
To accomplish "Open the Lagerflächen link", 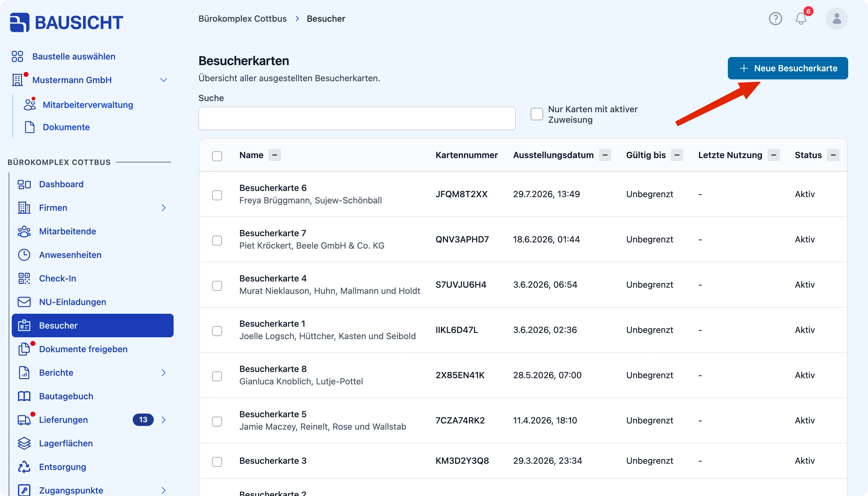I will (x=66, y=443).
